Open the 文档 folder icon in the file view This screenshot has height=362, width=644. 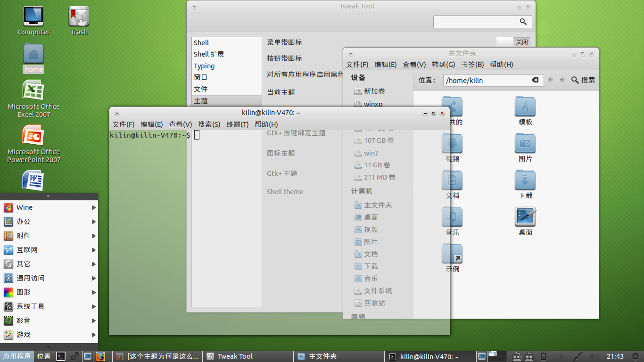click(x=452, y=180)
